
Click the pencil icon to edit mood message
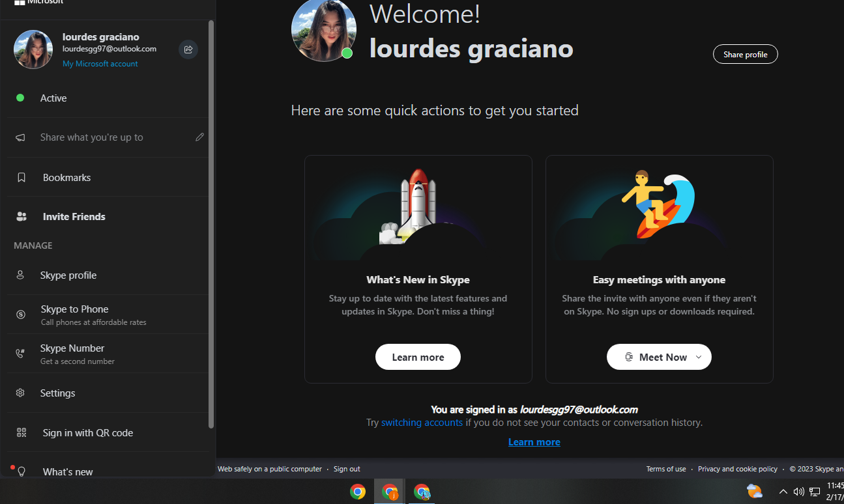(199, 137)
